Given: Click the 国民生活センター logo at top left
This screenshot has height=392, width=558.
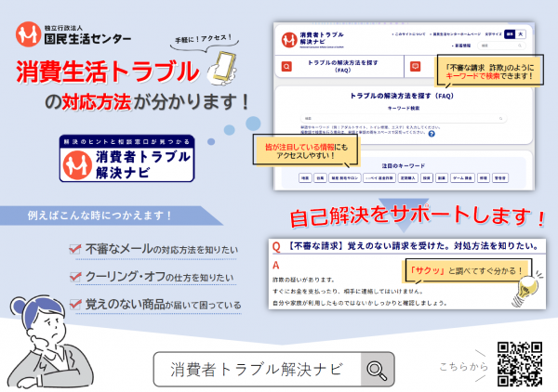Looking at the screenshot, I should (x=73, y=34).
